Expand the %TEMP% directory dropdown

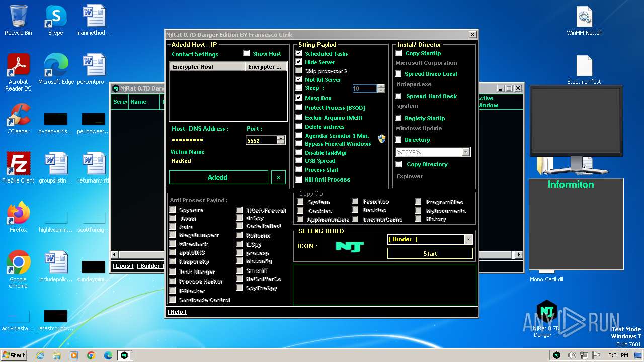tap(465, 152)
